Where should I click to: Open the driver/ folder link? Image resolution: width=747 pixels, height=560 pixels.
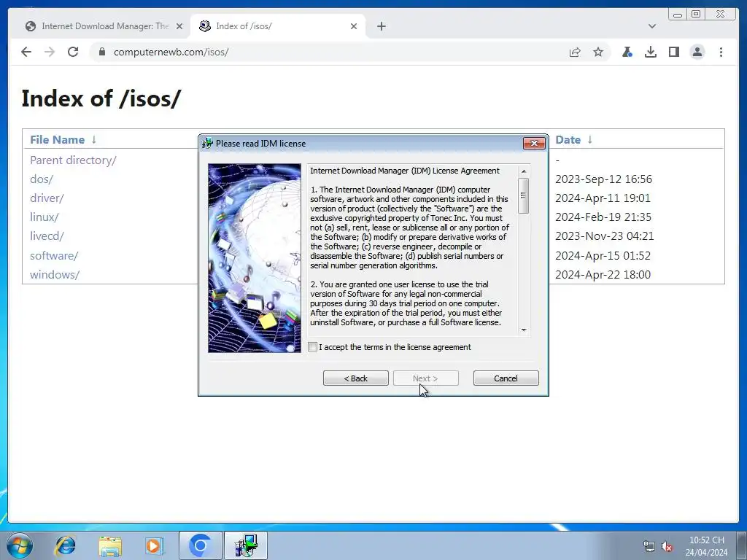[47, 198]
